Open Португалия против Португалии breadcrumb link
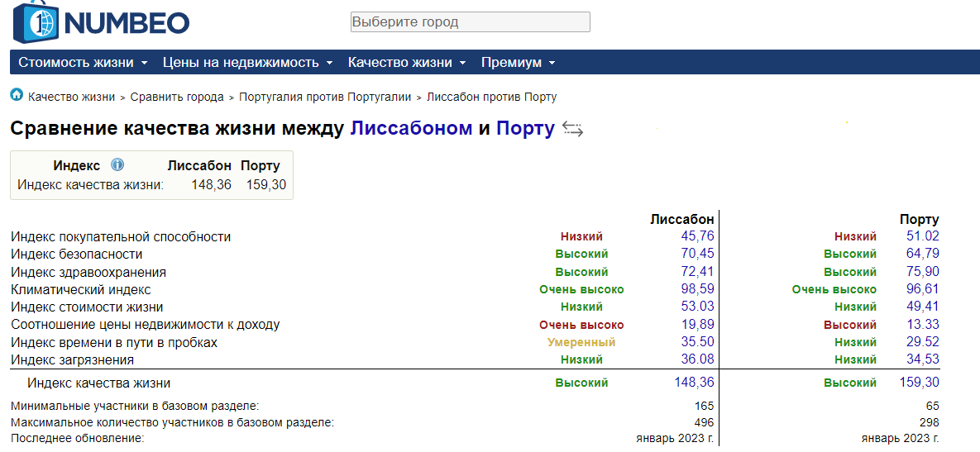Image resolution: width=980 pixels, height=452 pixels. (325, 97)
